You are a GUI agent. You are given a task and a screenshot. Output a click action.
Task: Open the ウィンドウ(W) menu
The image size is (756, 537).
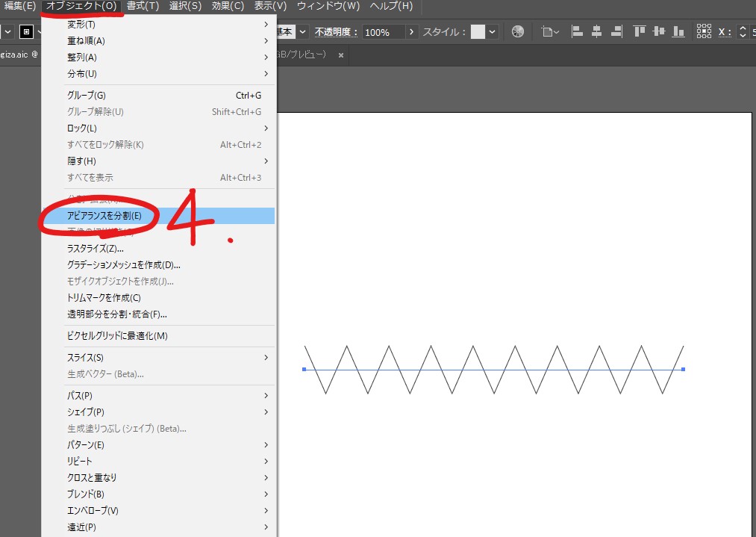(328, 6)
